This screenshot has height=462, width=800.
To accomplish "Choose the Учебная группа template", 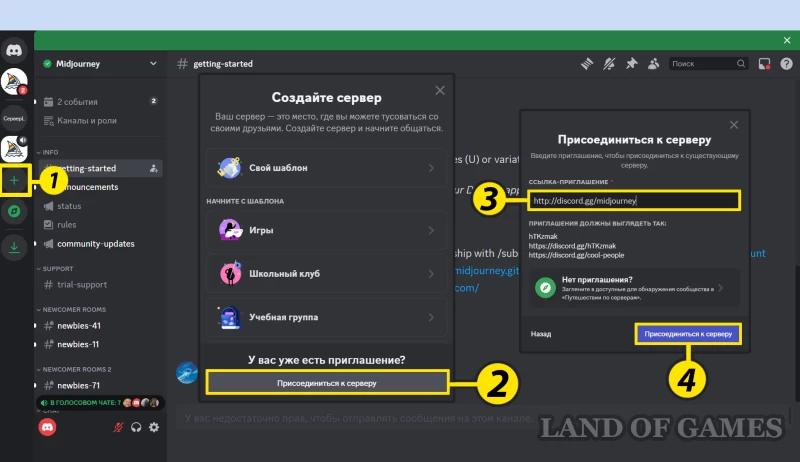I will click(327, 317).
